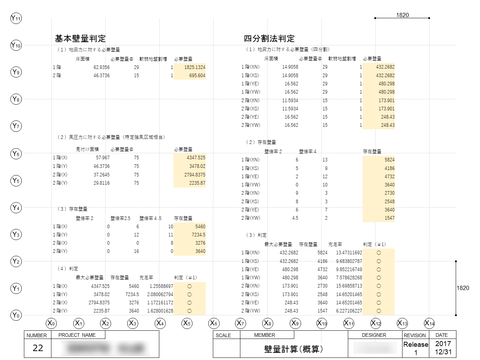Click sufficiency ratio 9.683802787
This screenshot has height=360, width=480.
[349, 261]
